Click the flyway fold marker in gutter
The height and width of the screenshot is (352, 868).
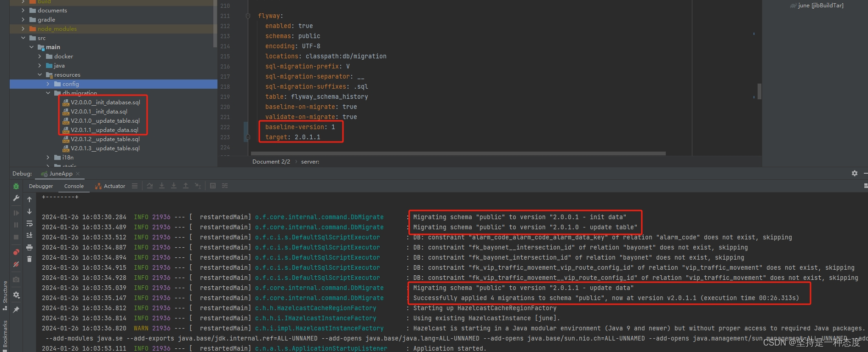tap(248, 16)
